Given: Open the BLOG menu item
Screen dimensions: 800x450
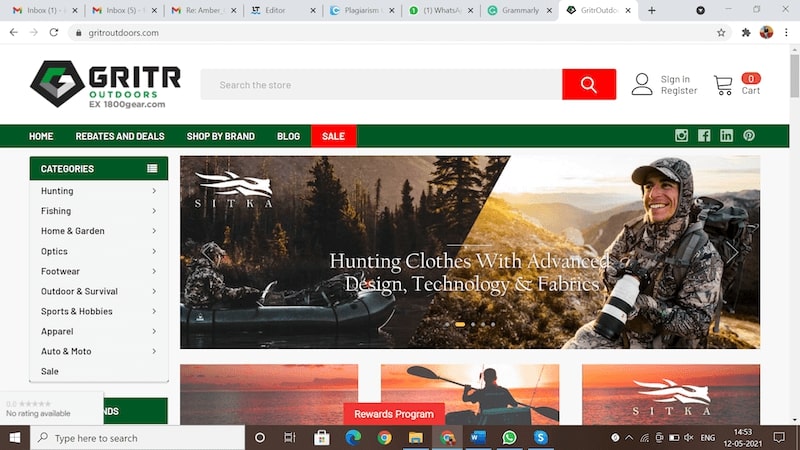Looking at the screenshot, I should point(288,136).
